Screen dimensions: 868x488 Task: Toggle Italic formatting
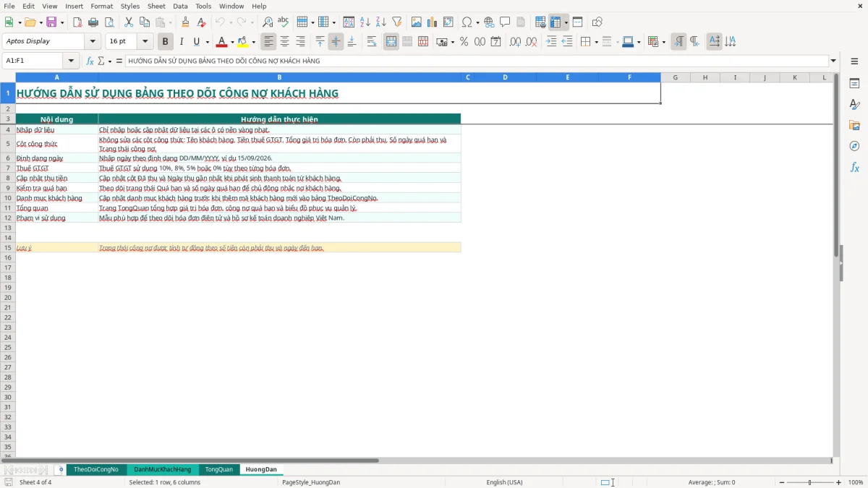[x=181, y=42]
